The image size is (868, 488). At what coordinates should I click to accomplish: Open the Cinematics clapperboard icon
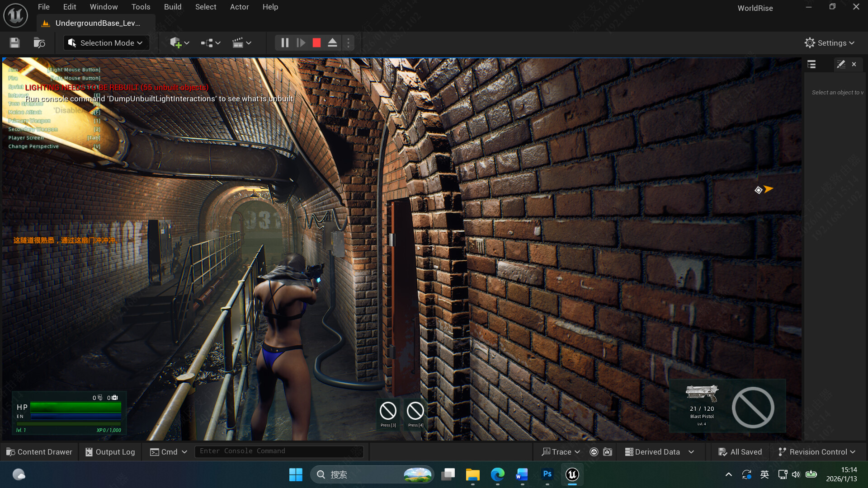pos(239,42)
